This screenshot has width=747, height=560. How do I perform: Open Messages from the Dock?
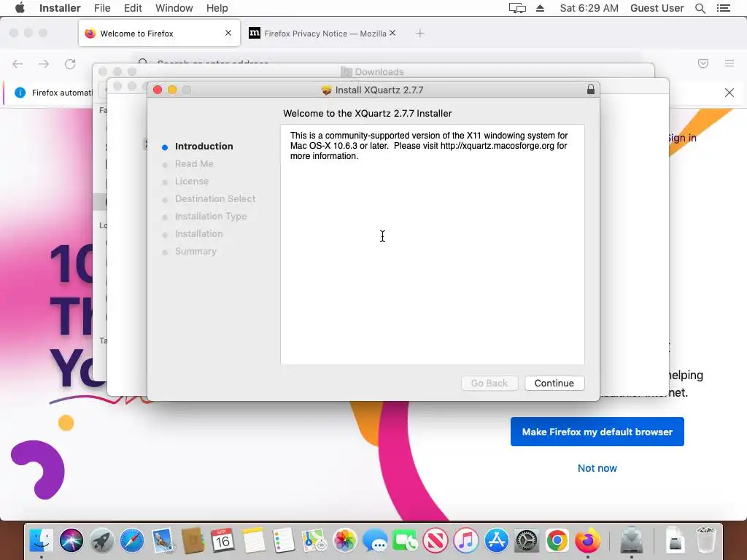374,540
